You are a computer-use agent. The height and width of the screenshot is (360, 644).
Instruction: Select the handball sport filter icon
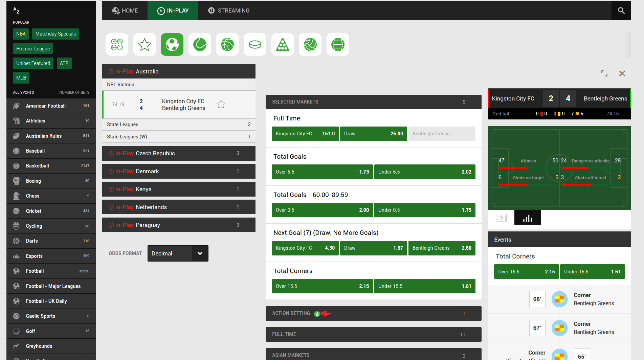tap(338, 44)
